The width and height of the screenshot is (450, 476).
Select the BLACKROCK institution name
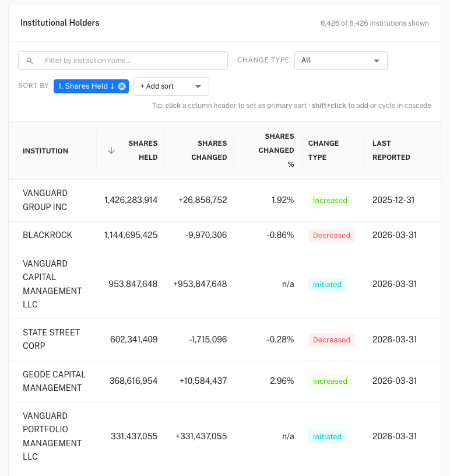click(x=47, y=235)
